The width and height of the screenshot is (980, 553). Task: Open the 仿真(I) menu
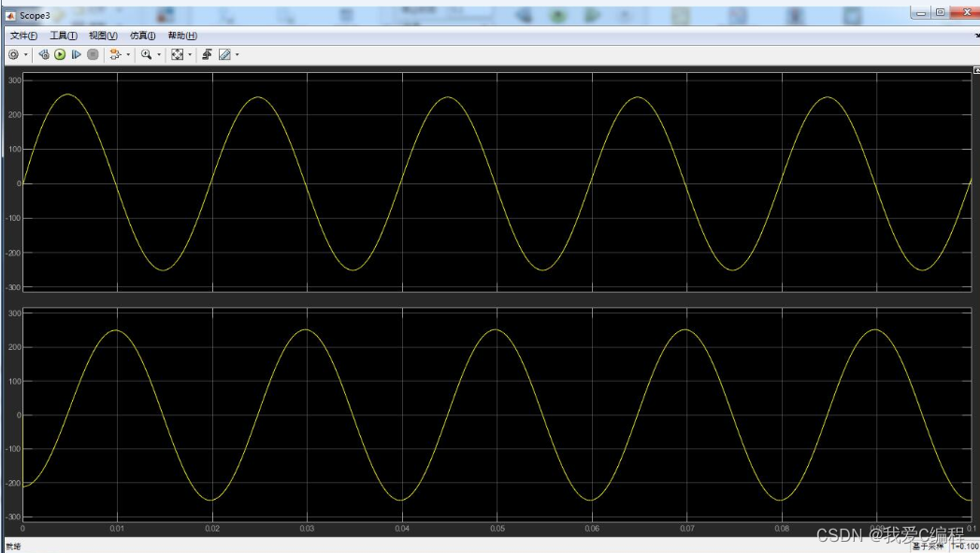click(142, 36)
